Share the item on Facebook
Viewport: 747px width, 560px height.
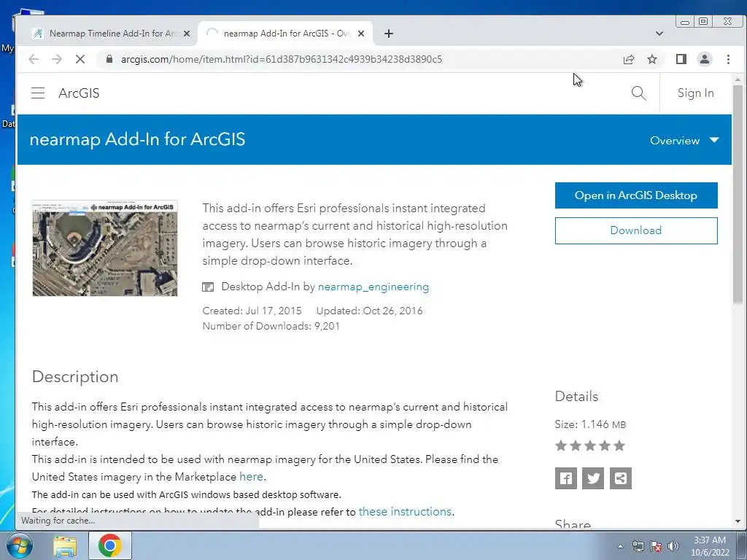click(566, 478)
